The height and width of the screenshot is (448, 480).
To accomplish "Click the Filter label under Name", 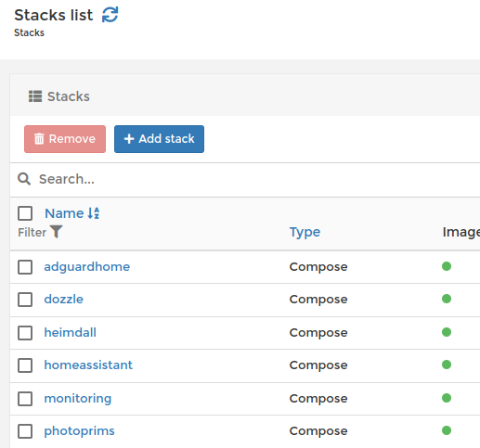I will coord(32,232).
